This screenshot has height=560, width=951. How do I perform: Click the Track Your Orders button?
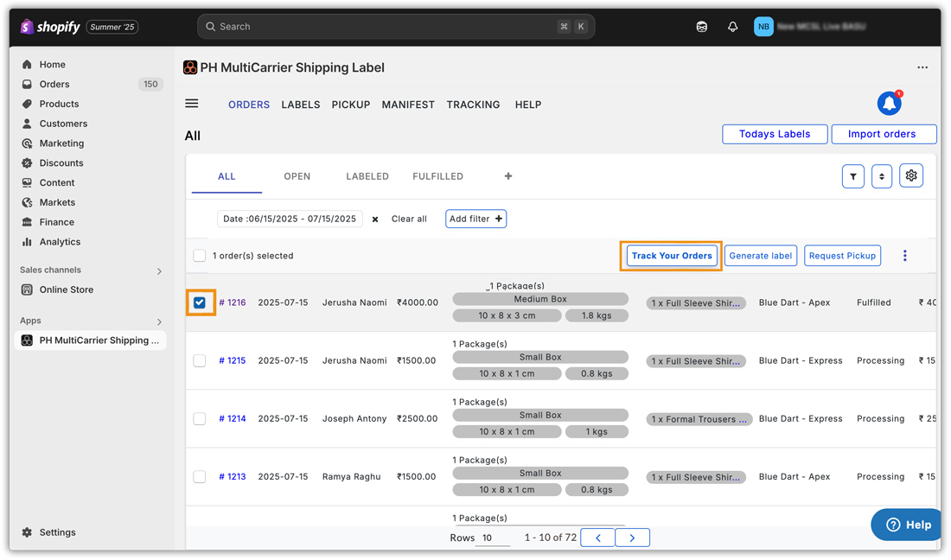point(672,256)
